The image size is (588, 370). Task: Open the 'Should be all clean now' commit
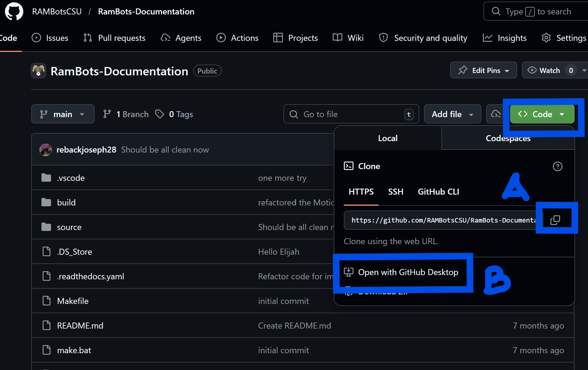[165, 150]
